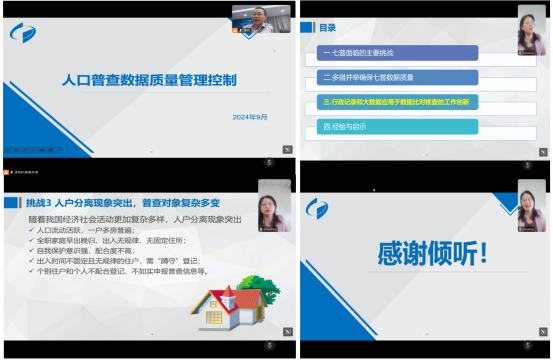The height and width of the screenshot is (361, 553).
Task: Select the pen tool in the slideshow toolbar
Action: (25, 150)
